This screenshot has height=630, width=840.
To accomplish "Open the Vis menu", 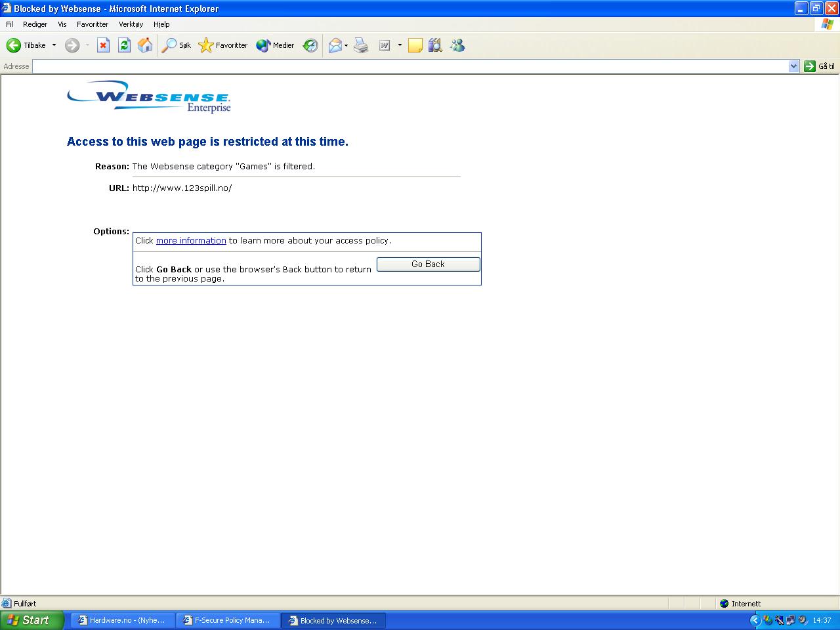I will coord(62,24).
